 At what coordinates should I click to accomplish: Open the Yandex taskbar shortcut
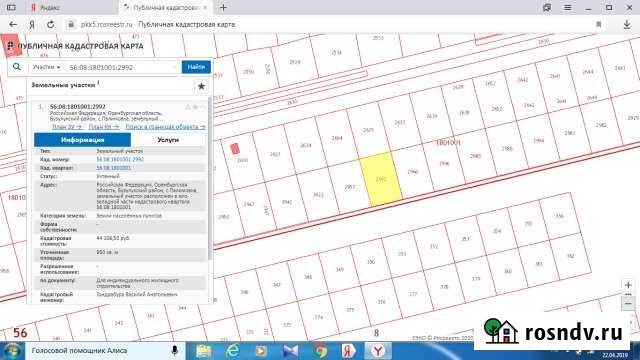coord(348,351)
